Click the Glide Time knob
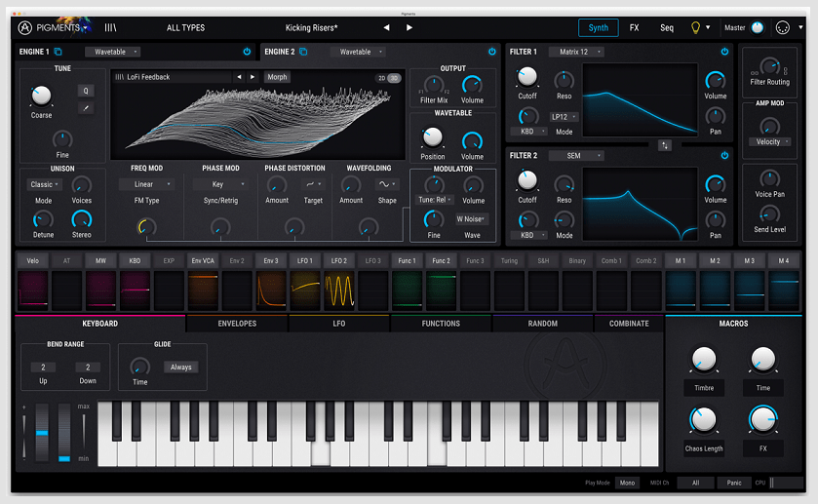This screenshot has height=504, width=818. (139, 367)
